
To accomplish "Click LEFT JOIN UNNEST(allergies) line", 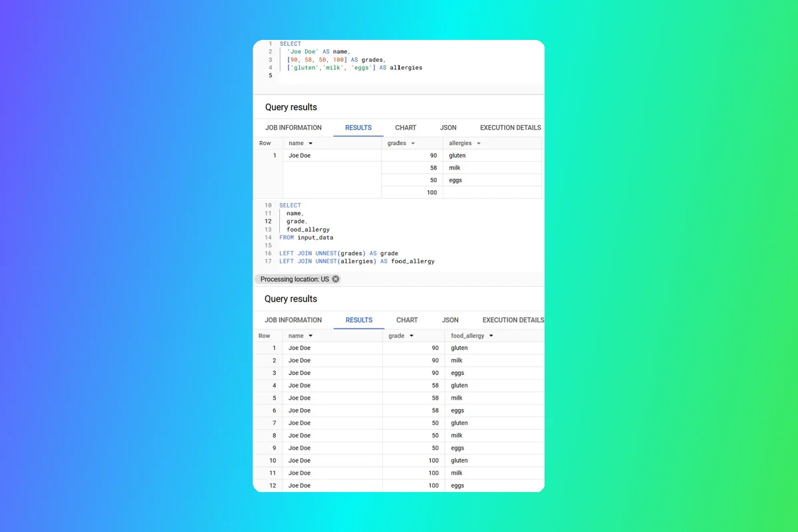I will (357, 261).
